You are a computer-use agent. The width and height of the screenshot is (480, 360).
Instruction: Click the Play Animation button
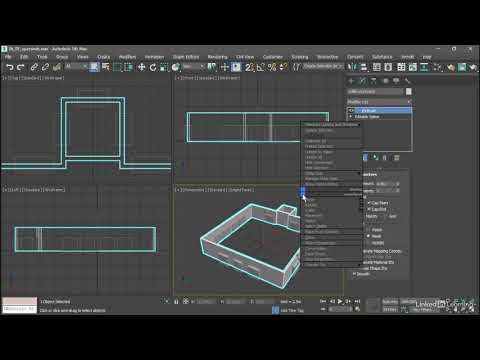coord(340,301)
